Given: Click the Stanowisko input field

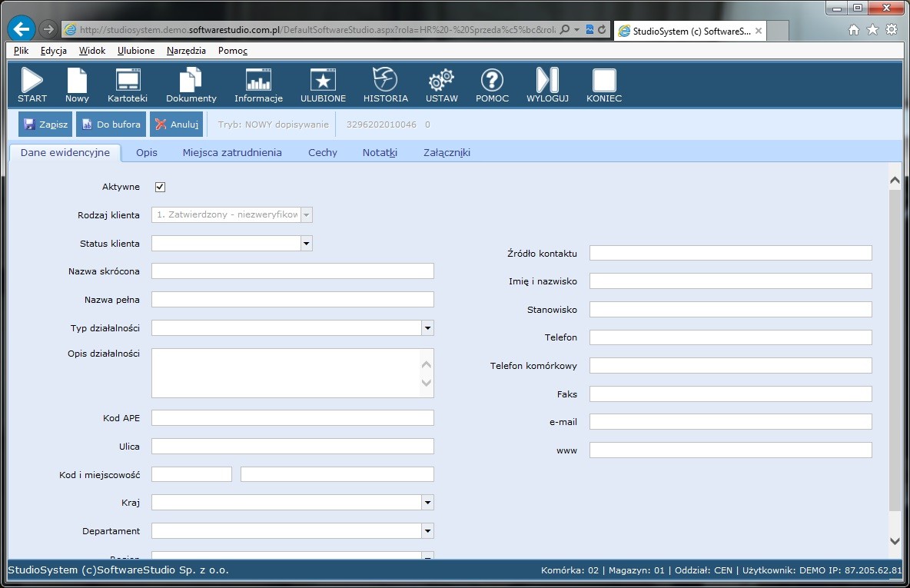Looking at the screenshot, I should click(x=731, y=310).
